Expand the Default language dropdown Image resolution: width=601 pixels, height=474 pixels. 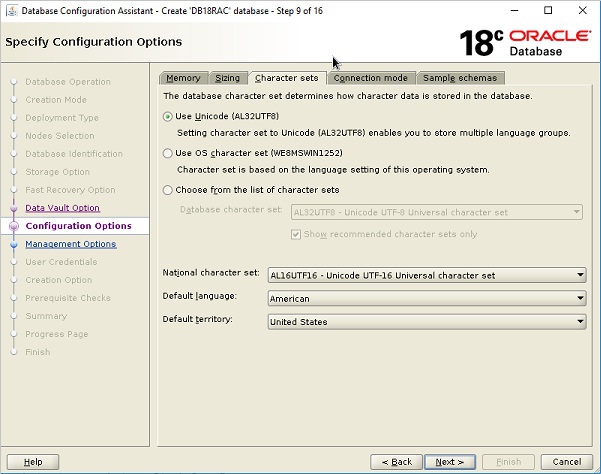click(x=427, y=299)
